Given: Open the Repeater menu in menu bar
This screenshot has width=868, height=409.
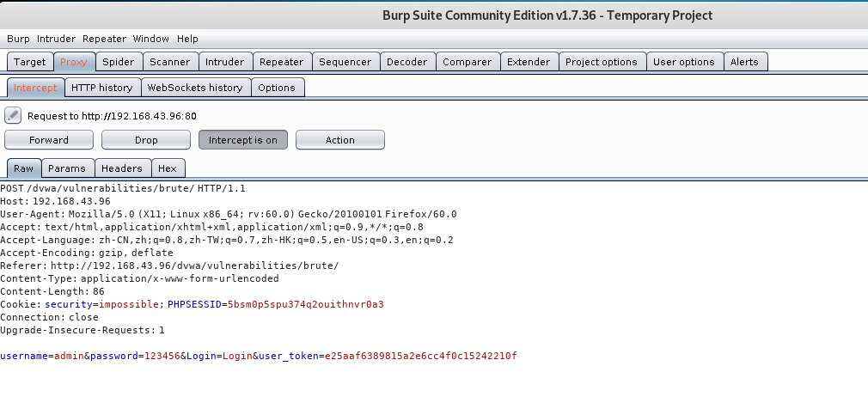Looking at the screenshot, I should click(104, 39).
